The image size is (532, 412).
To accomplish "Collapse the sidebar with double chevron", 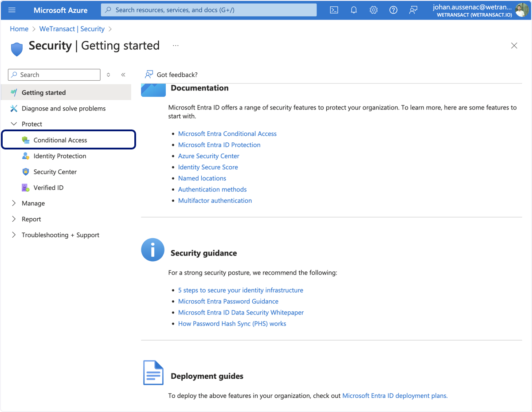I will coord(123,75).
